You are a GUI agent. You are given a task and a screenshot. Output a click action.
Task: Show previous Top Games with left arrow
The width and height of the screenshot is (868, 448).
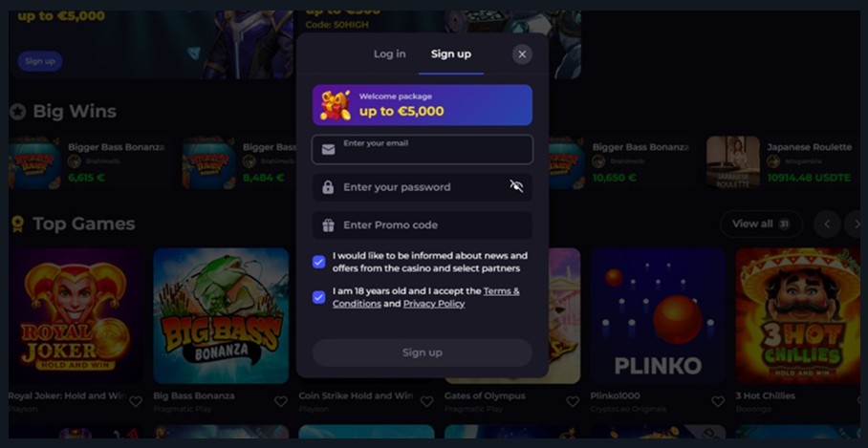coord(827,224)
